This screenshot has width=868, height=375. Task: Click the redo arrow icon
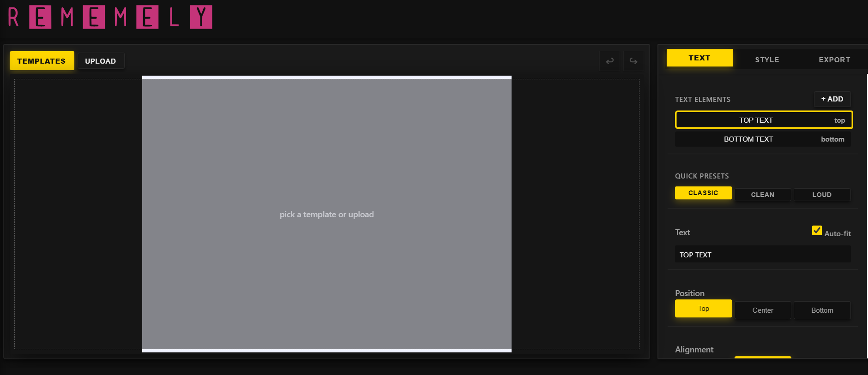[633, 61]
